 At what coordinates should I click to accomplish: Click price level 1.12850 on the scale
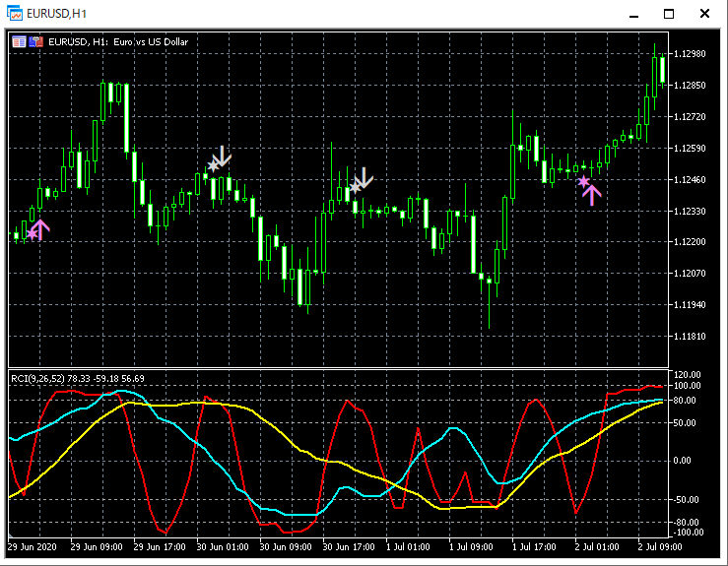click(x=690, y=86)
